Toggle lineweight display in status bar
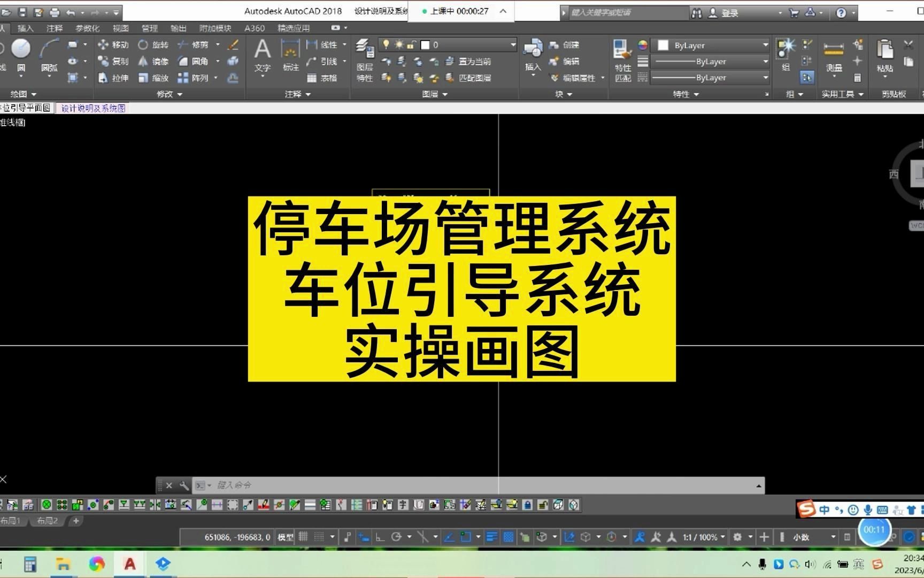 491,537
